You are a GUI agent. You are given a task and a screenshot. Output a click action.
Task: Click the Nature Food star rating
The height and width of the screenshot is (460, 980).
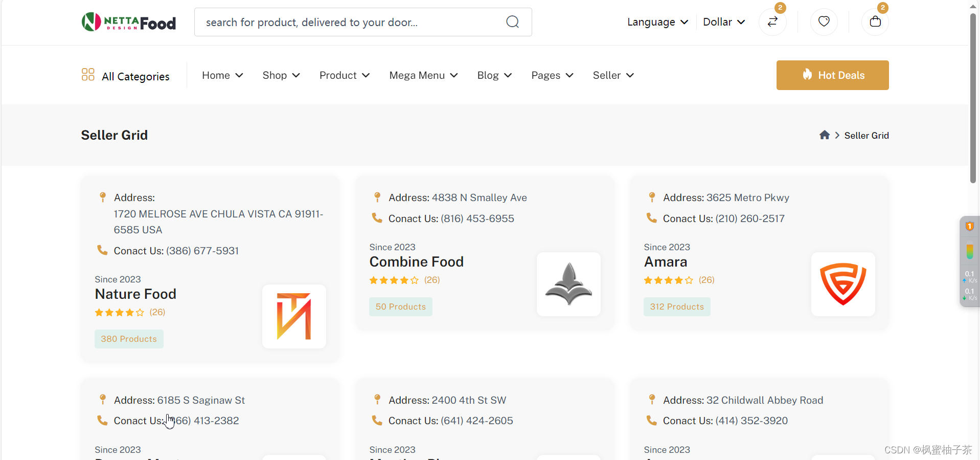point(120,312)
